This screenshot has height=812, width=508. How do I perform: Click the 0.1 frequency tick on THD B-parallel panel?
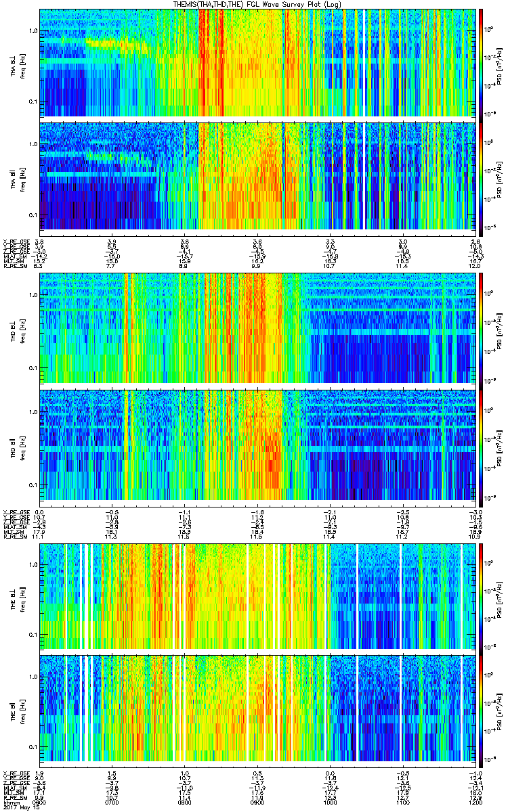[x=33, y=485]
